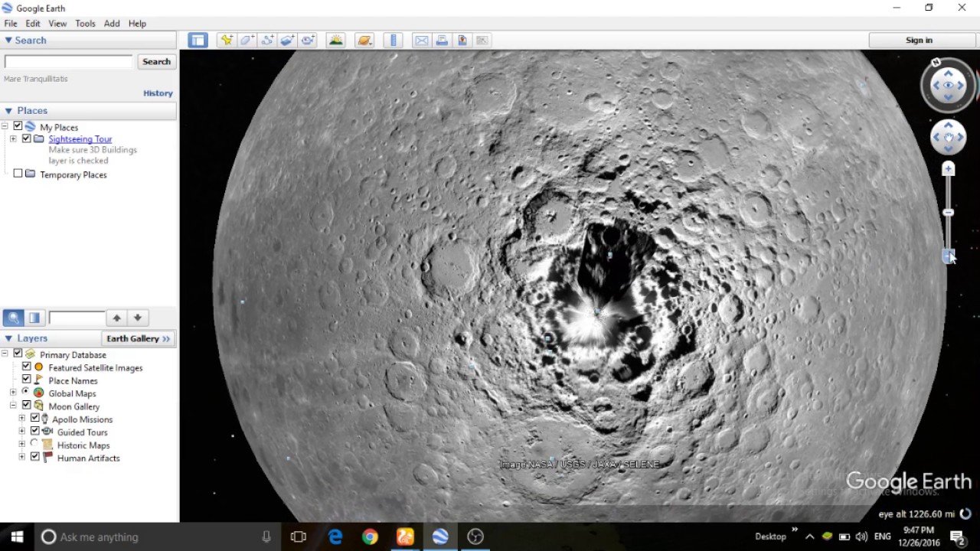Open the Tools menu
980x551 pixels.
(x=85, y=24)
